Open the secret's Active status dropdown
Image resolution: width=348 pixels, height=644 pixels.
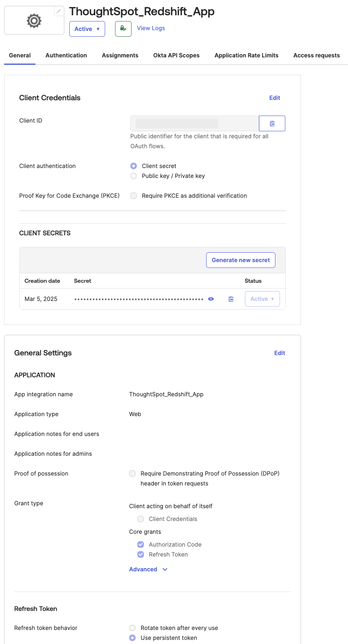[x=262, y=299]
